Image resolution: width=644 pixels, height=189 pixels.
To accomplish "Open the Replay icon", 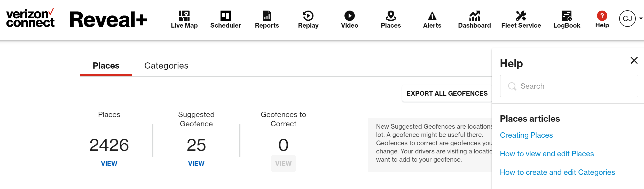I will coord(308,16).
